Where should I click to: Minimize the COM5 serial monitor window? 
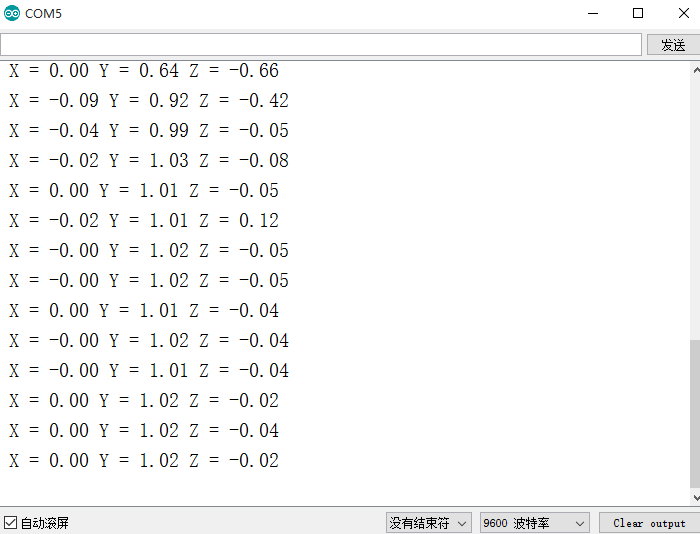[592, 13]
